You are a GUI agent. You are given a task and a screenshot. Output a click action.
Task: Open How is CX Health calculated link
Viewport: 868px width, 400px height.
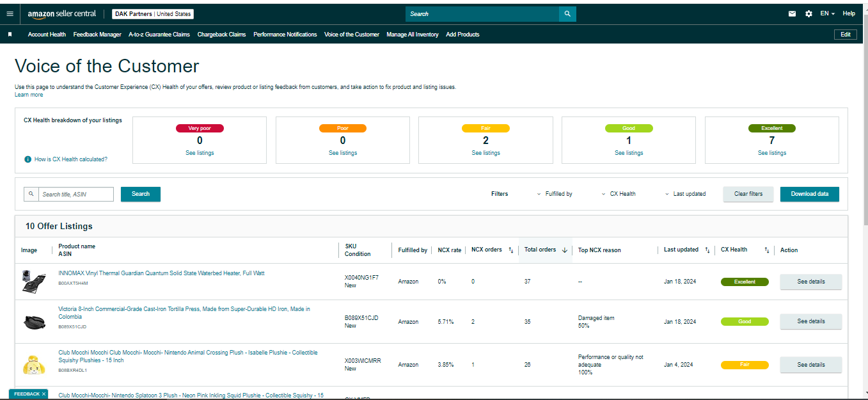(x=71, y=159)
